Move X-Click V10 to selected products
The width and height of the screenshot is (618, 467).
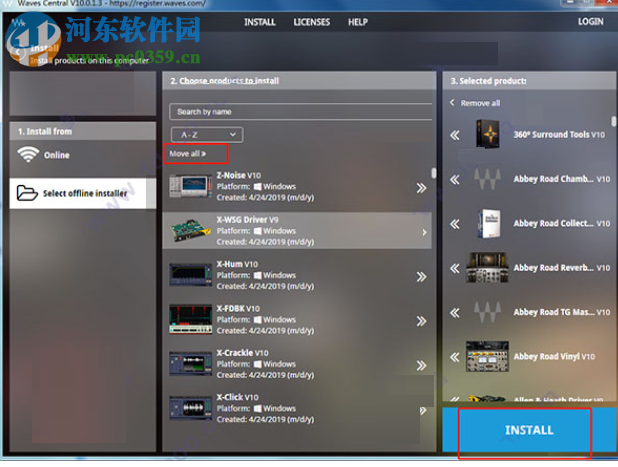pyautogui.click(x=423, y=411)
